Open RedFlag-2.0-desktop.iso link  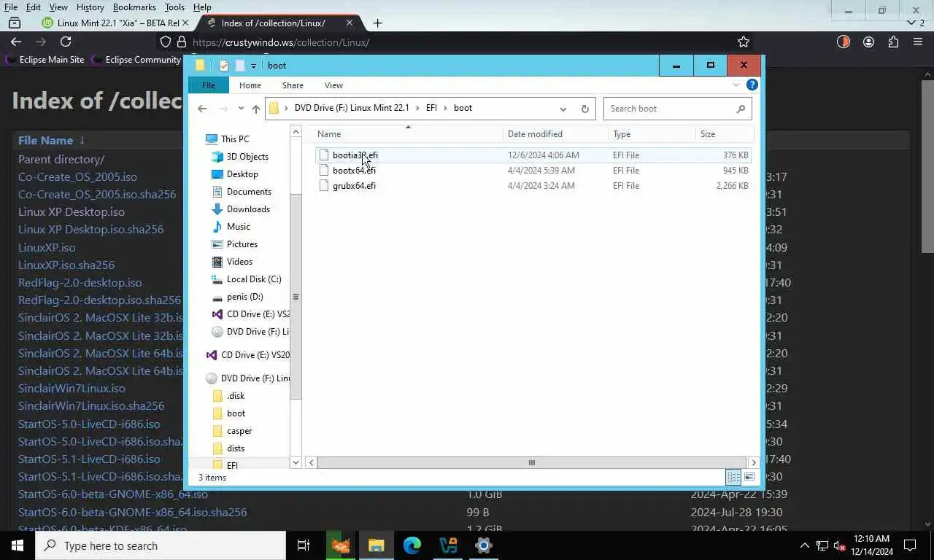(80, 283)
